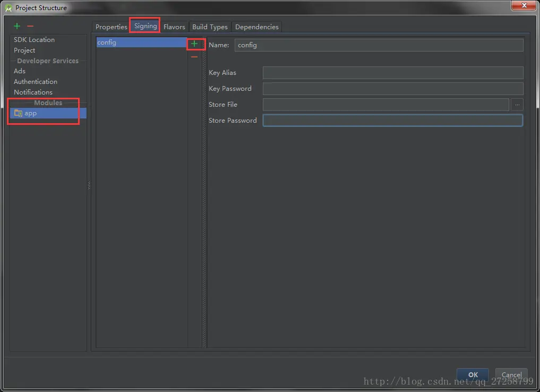Click the app module folder icon
This screenshot has width=540, height=392.
[18, 113]
